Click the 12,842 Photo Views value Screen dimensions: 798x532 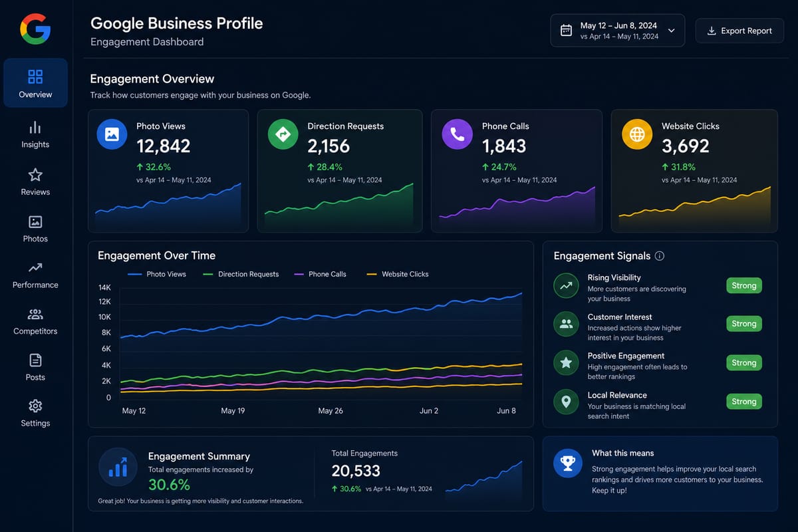(164, 146)
